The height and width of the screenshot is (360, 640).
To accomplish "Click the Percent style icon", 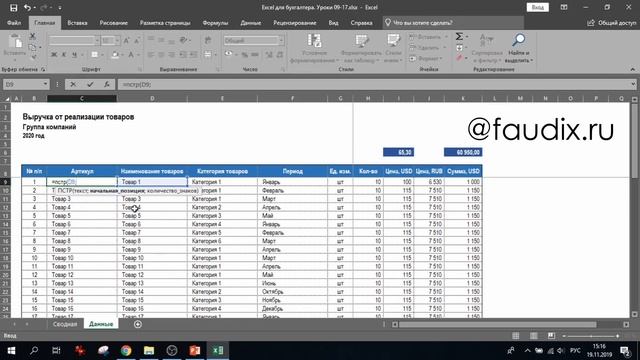I will click(x=244, y=54).
